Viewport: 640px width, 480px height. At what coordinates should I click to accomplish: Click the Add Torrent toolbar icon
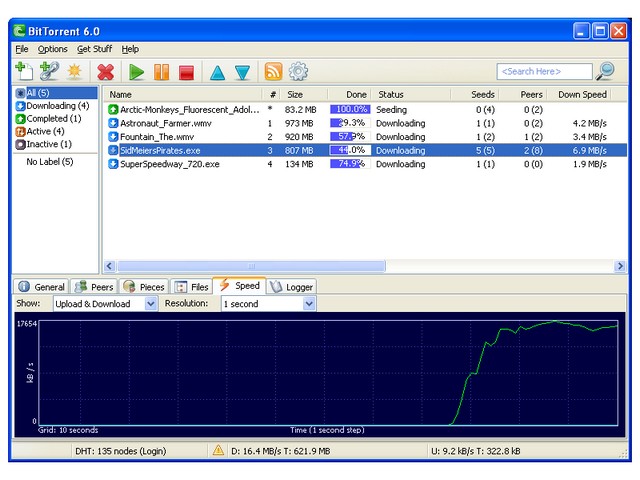click(24, 71)
